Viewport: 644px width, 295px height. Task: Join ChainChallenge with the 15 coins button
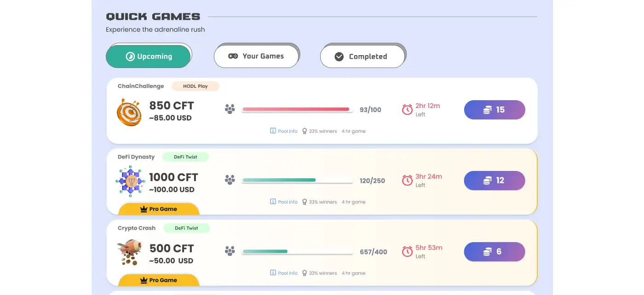(494, 110)
